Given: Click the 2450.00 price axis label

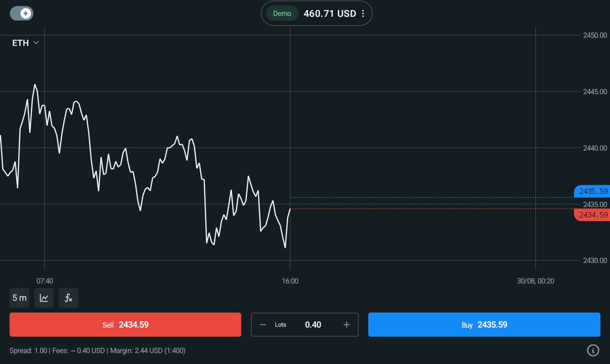Looking at the screenshot, I should pyautogui.click(x=595, y=35).
